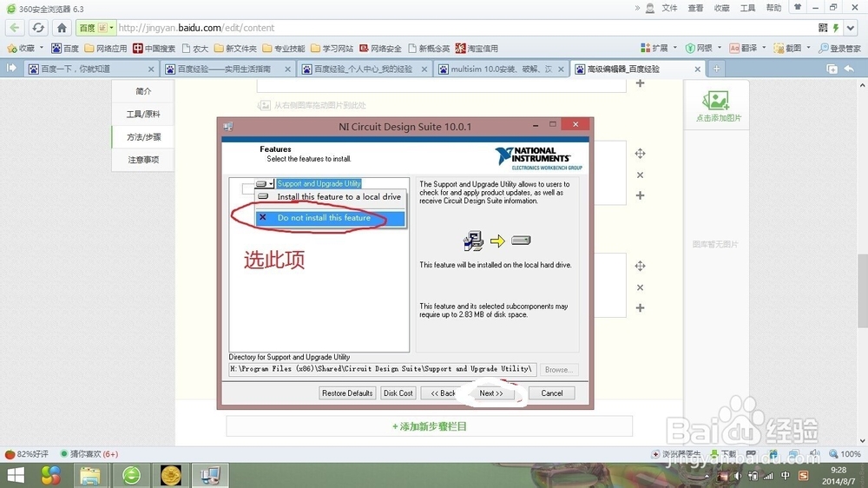Switch to 百度经验——实用生活指南 tab
The height and width of the screenshot is (488, 868).
point(228,69)
